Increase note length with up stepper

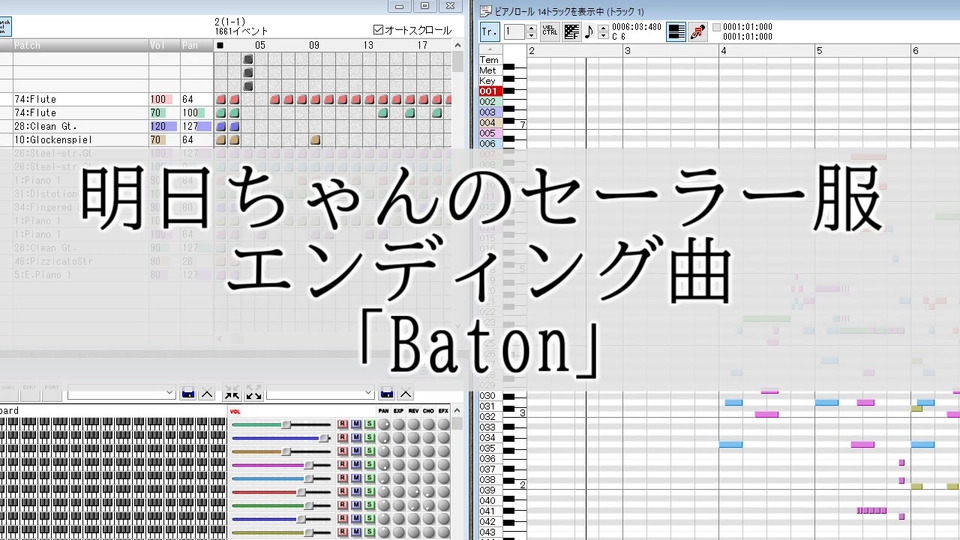[603, 28]
